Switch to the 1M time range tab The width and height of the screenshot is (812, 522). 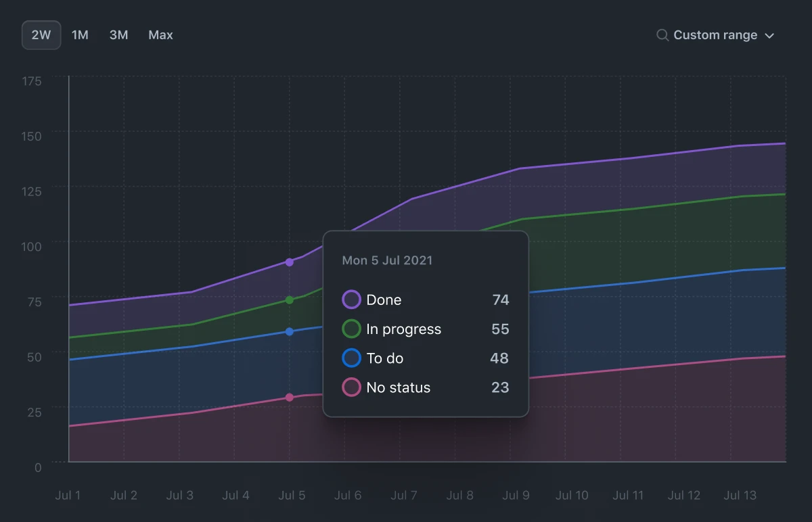[x=80, y=34]
